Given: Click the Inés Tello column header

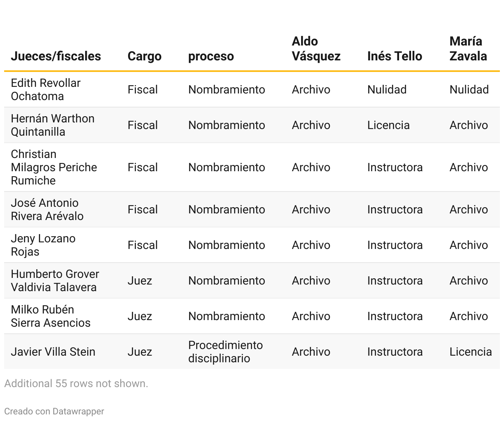Looking at the screenshot, I should click(x=395, y=56).
